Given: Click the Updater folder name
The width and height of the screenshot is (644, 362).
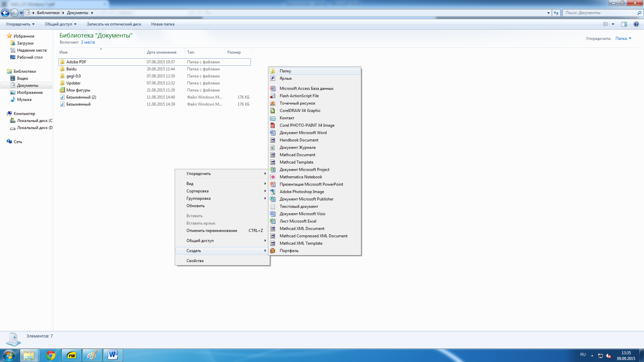Looking at the screenshot, I should click(73, 83).
